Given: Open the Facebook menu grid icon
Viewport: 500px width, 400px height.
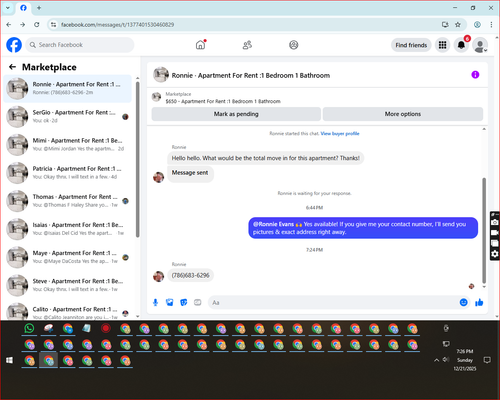Looking at the screenshot, I should 442,45.
